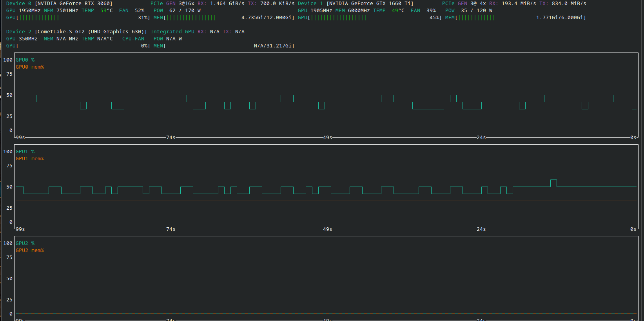
Task: Click the "50" axis label on GPU2 chart
Action: coord(9,279)
